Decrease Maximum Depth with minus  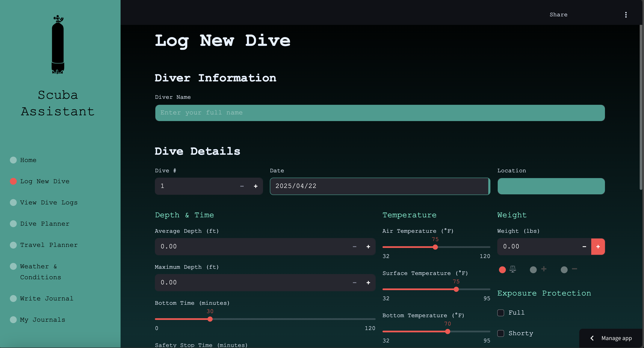point(354,283)
